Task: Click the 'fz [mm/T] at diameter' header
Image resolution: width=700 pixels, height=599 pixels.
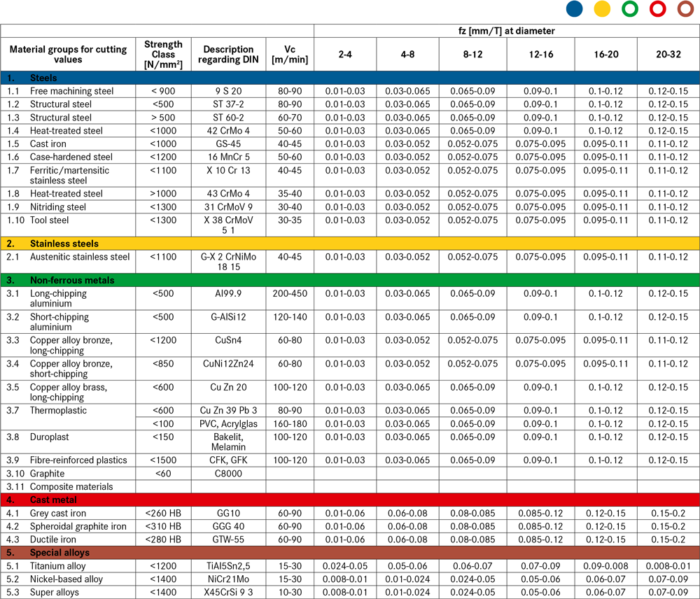Action: (507, 31)
